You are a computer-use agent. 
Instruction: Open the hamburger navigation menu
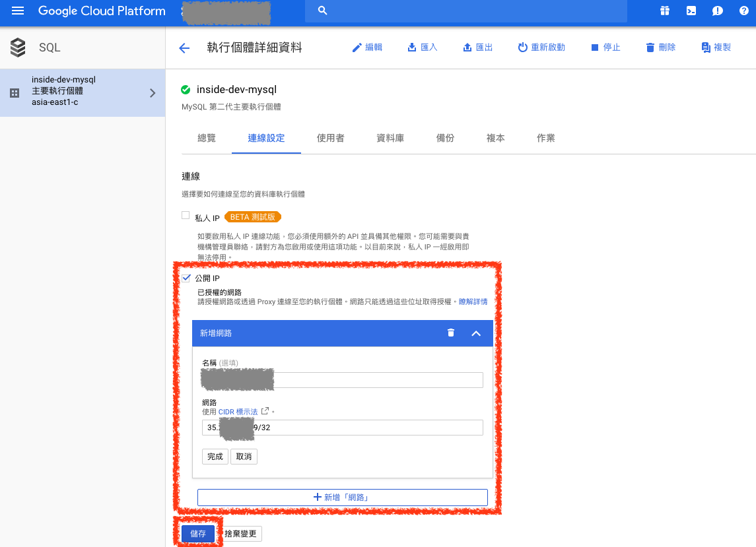(x=18, y=11)
